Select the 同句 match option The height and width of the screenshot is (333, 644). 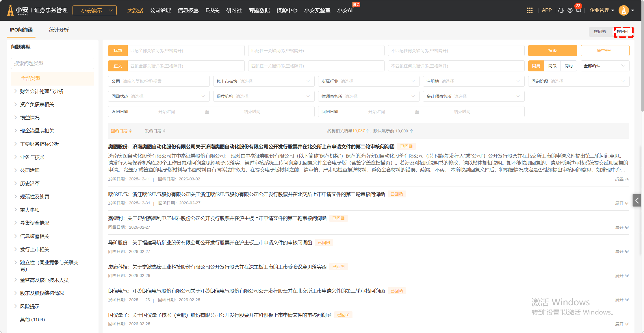(x=568, y=66)
